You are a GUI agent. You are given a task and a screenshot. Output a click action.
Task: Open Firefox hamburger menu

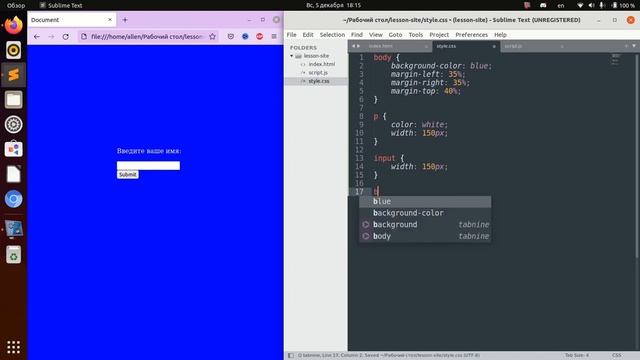click(x=274, y=37)
